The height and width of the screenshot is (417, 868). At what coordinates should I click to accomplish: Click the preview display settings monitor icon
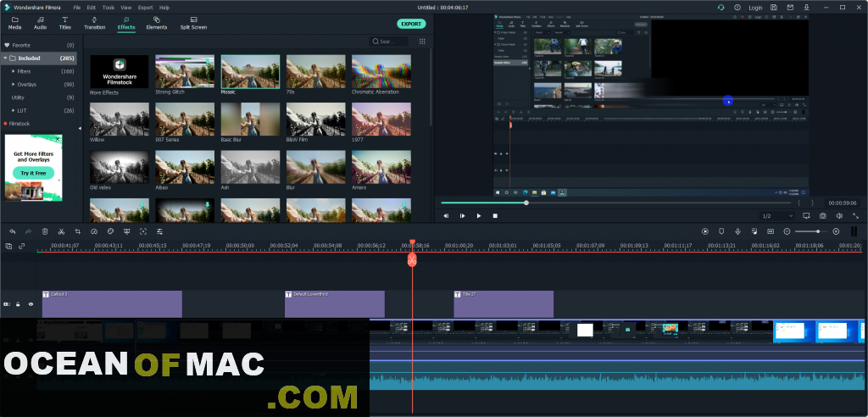tap(807, 216)
